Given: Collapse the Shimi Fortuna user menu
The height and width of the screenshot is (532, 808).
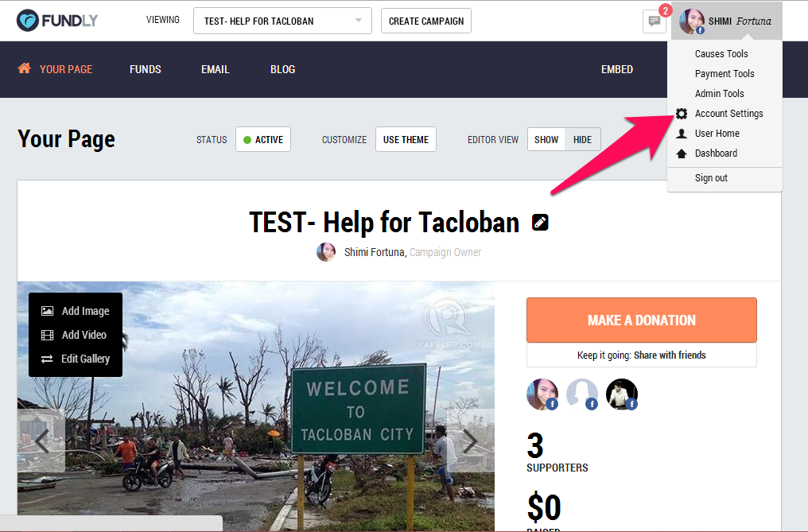Looking at the screenshot, I should point(727,21).
